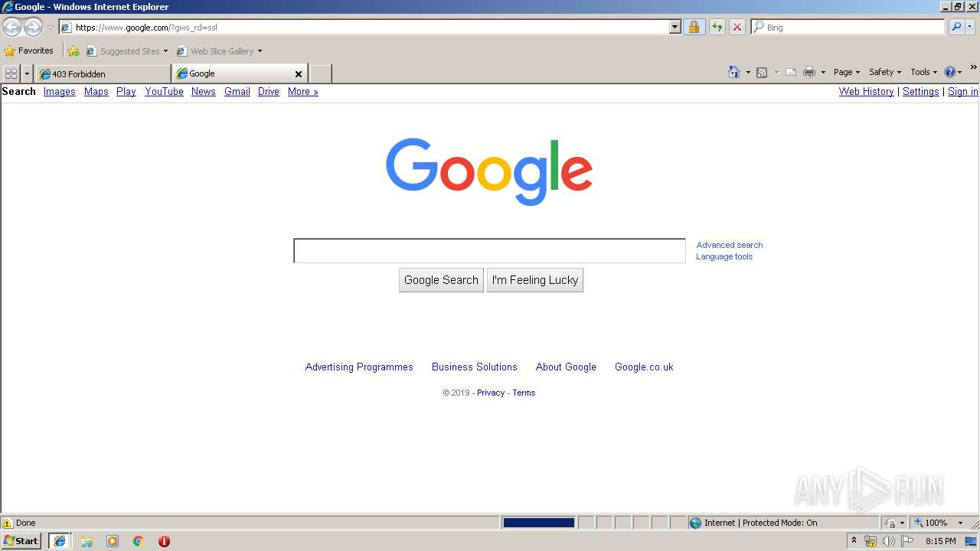The width and height of the screenshot is (980, 551).
Task: Click the Sign in link
Action: pos(962,91)
